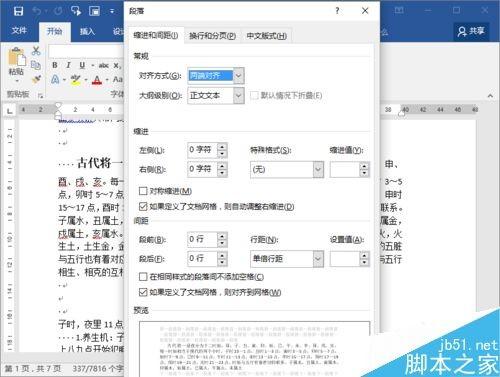This screenshot has width=500, height=377.
Task: Click the Change Case Aa icon
Action: click(118, 79)
